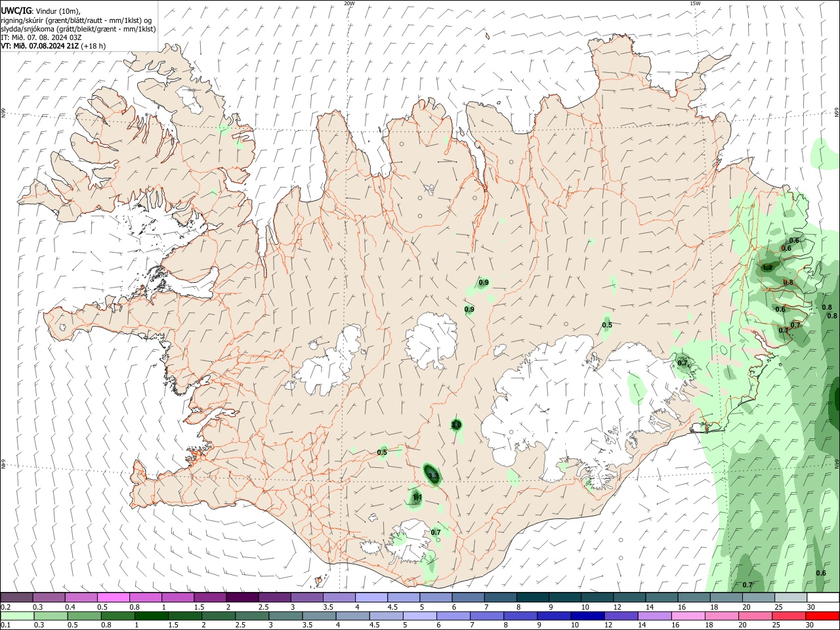
Task: Click the 0.7 value over the sea near the bottom edge
Action: click(x=747, y=585)
